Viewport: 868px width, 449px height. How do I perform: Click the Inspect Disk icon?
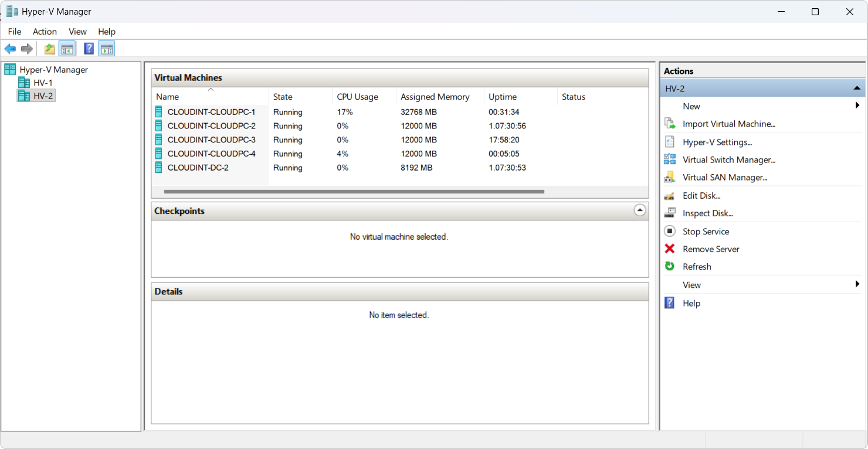click(x=670, y=213)
